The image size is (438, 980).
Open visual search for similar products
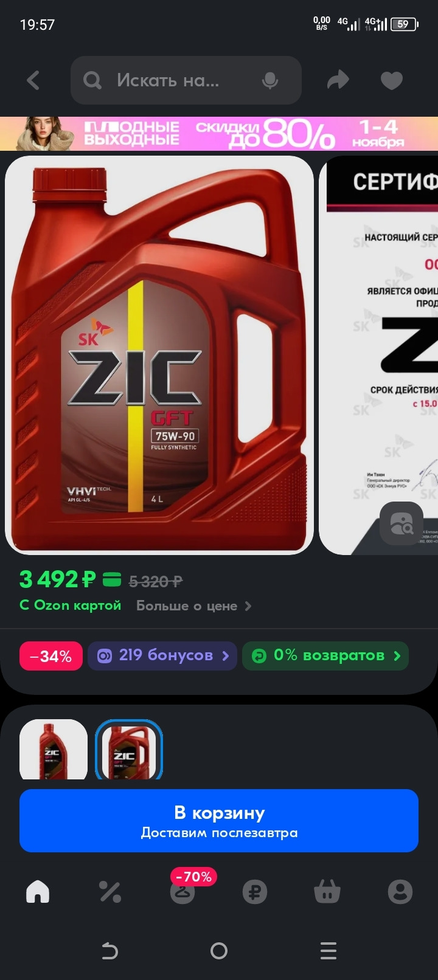tap(401, 523)
